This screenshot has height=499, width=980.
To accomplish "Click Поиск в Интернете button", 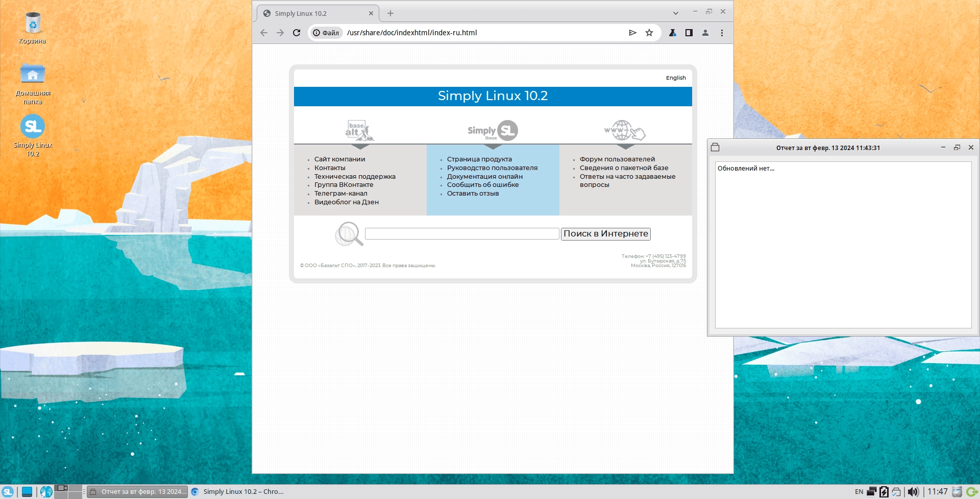I will pos(606,234).
